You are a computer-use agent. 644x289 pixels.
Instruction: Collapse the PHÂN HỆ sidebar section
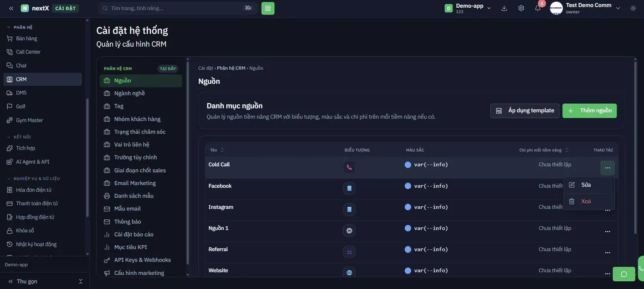(x=20, y=27)
